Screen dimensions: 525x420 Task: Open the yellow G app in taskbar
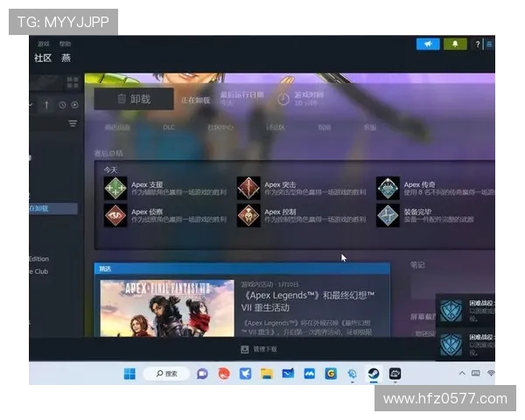(331, 374)
